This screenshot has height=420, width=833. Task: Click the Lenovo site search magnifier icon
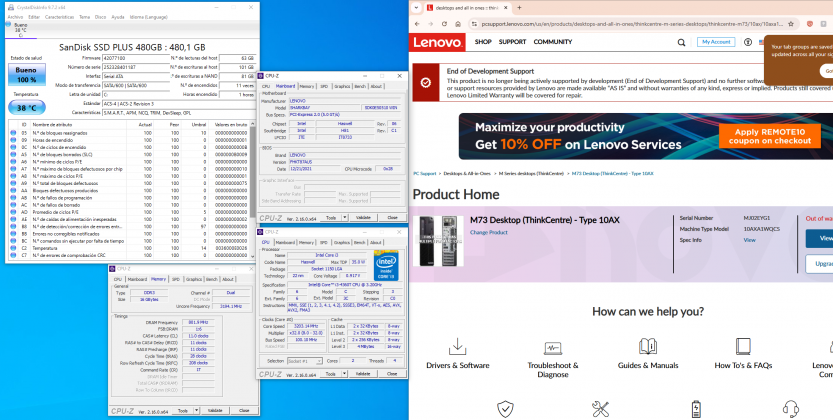pos(681,42)
